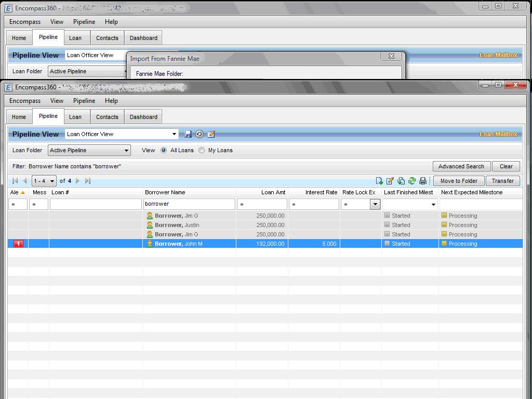The image size is (532, 399).
Task: Switch to the Home tab in front window
Action: 19,117
